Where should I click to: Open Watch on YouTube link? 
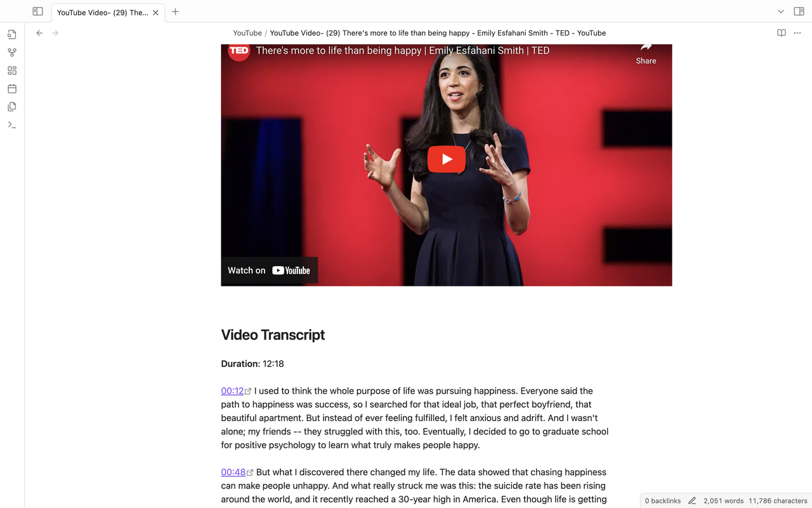269,271
